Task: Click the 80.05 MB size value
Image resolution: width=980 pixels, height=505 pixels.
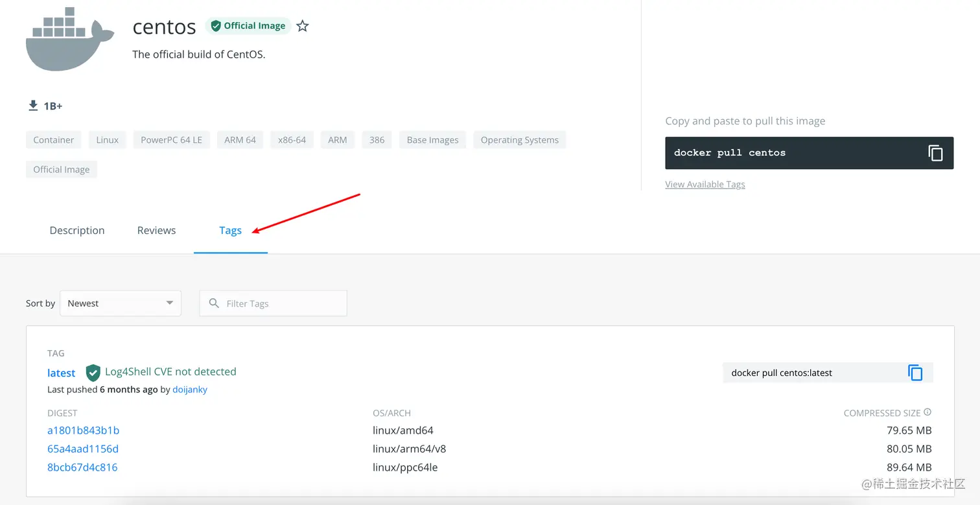Action: pyautogui.click(x=909, y=449)
